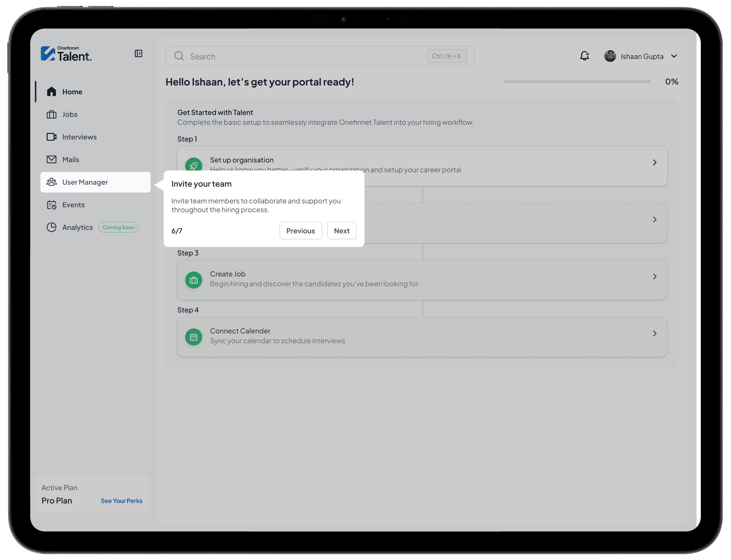The height and width of the screenshot is (560, 731).
Task: Click the calendar icon for Connect Calender
Action: pyautogui.click(x=194, y=337)
